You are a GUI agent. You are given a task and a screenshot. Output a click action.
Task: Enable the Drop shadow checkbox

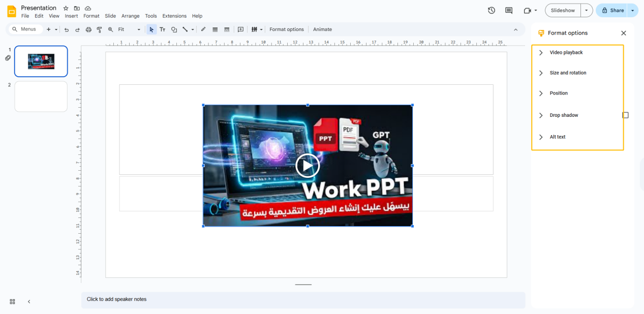625,115
